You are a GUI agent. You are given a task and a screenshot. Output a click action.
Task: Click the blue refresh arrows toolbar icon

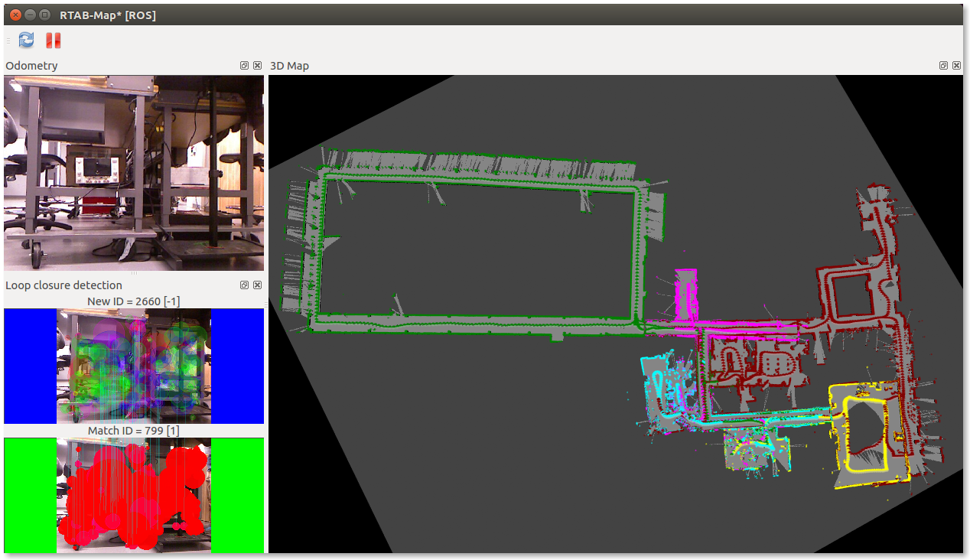point(27,40)
